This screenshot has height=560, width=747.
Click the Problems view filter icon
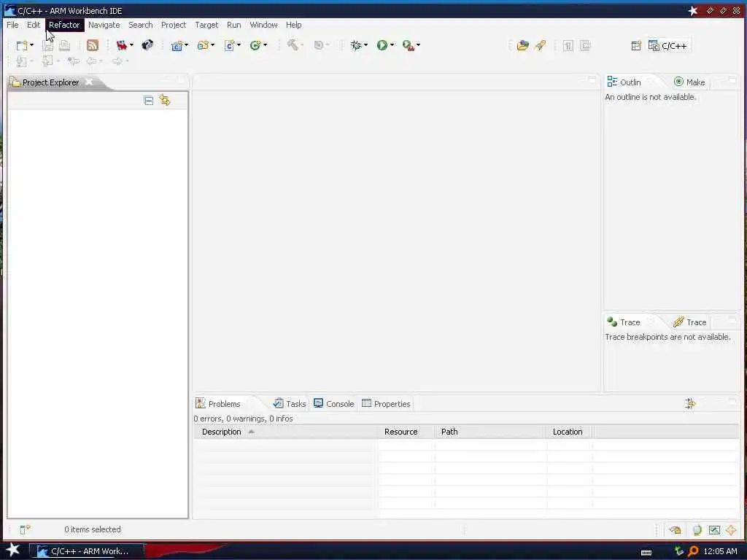click(x=690, y=404)
